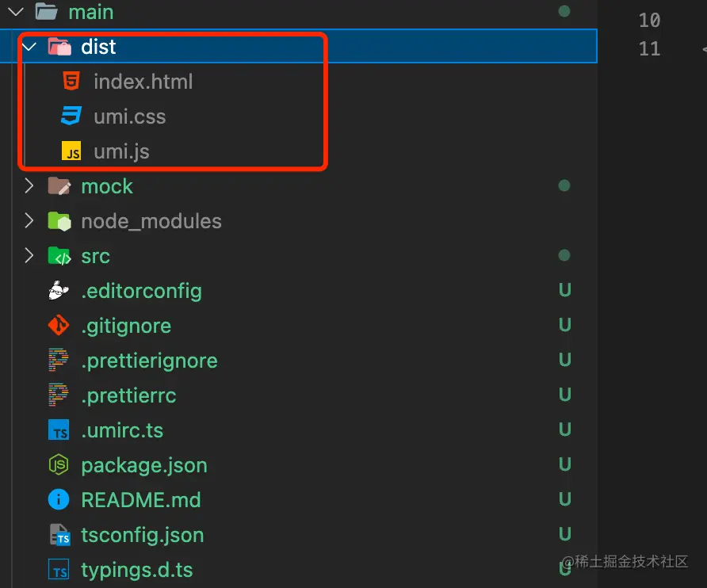Click the blue info icon of README.md

click(x=59, y=499)
